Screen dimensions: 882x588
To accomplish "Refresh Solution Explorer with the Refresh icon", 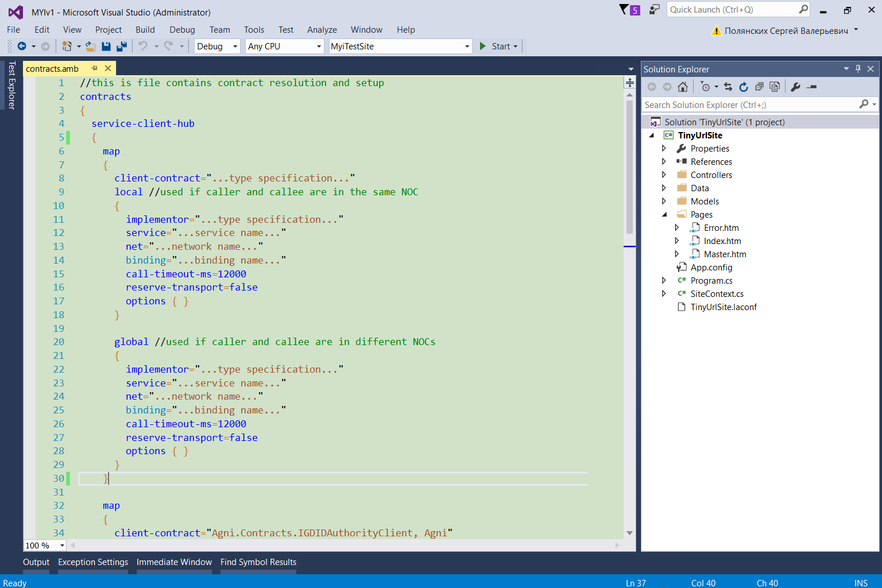I will coord(744,87).
